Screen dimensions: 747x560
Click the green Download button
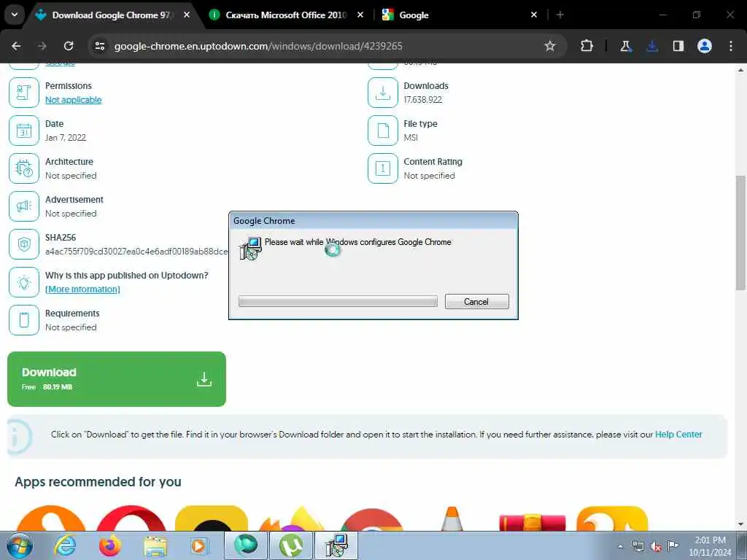point(117,379)
